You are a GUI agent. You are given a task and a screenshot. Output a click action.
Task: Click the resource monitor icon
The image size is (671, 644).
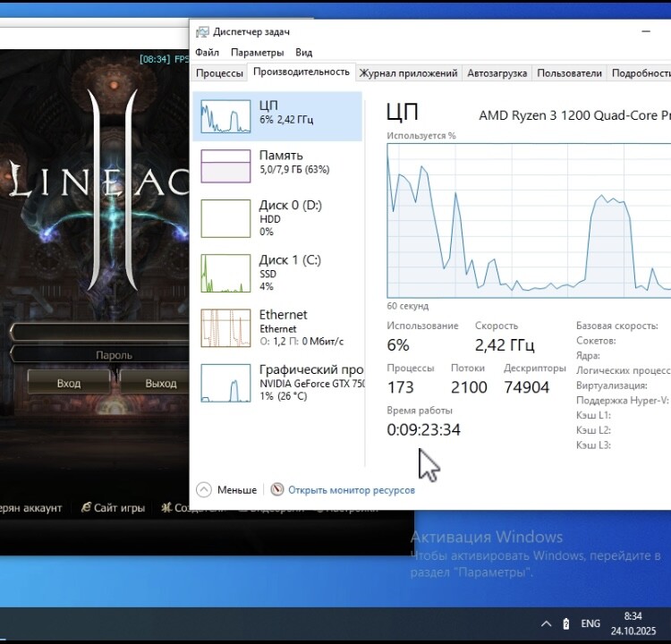click(277, 490)
